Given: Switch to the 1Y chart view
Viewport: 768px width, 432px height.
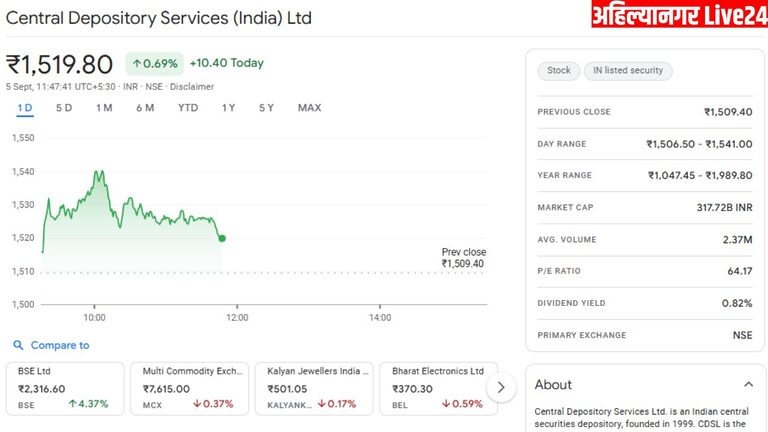Looking at the screenshot, I should (229, 108).
